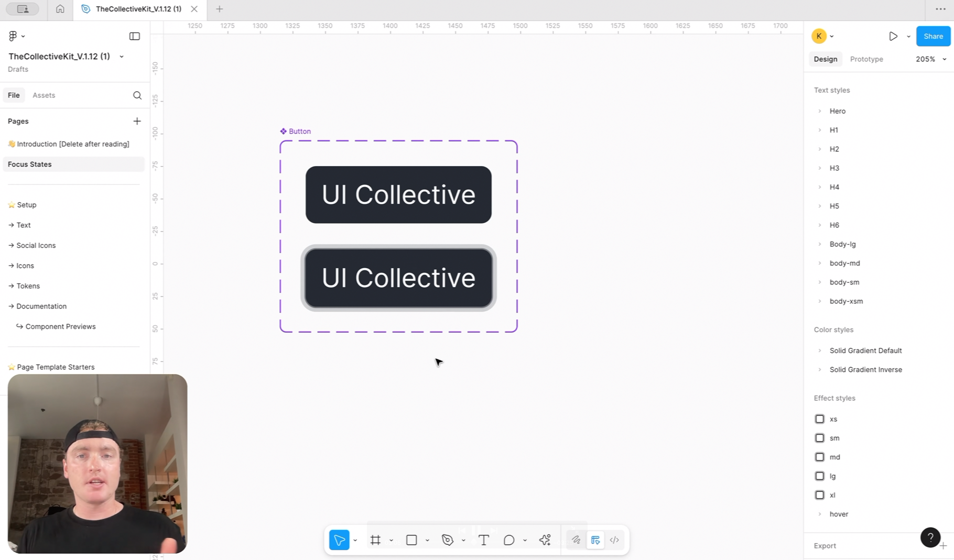954x560 pixels.
Task: Select the Text tool
Action: (x=484, y=540)
